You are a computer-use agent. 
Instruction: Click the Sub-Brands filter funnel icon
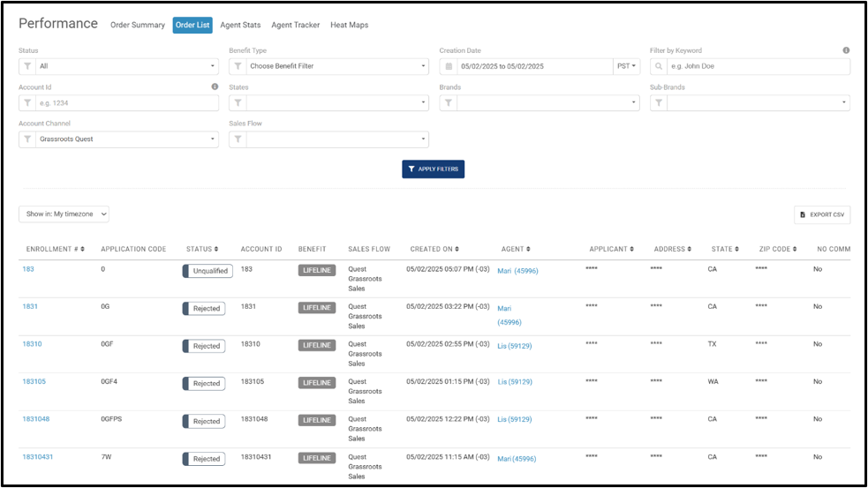click(x=659, y=103)
